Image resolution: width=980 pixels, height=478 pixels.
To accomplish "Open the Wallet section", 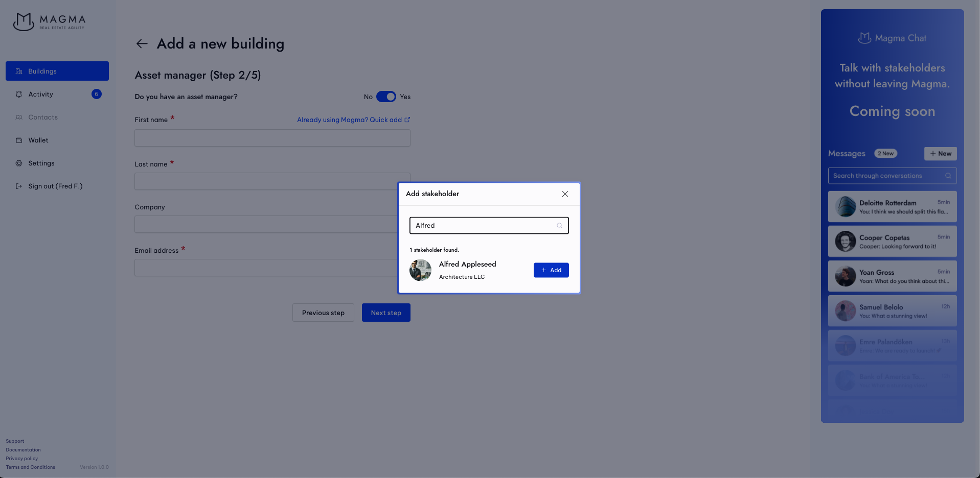I will point(38,140).
